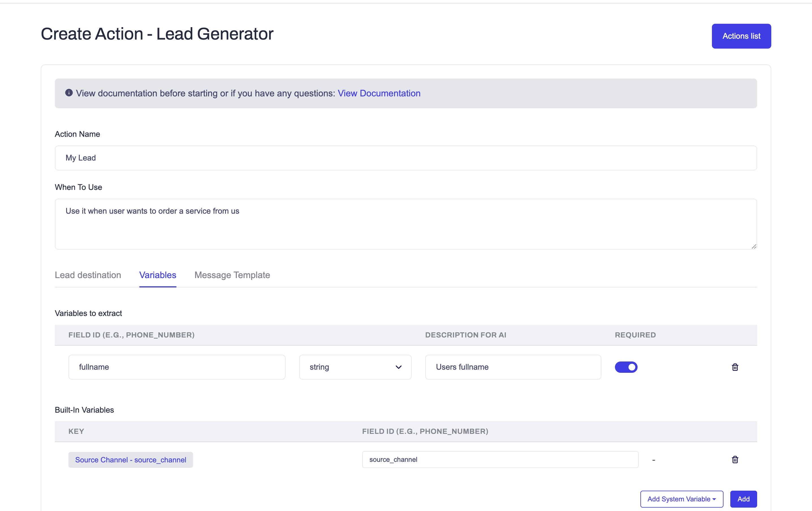Click the Action Name label

(77, 134)
